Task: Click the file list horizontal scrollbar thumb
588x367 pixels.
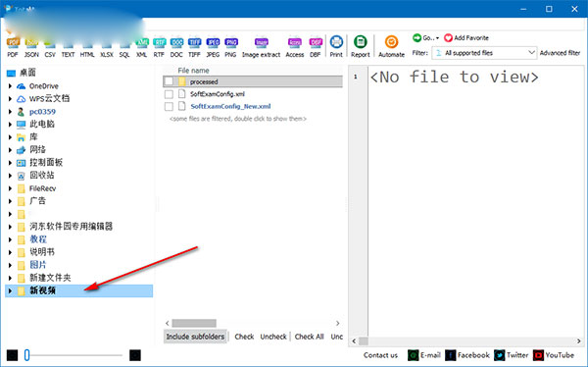Action: tap(194, 323)
